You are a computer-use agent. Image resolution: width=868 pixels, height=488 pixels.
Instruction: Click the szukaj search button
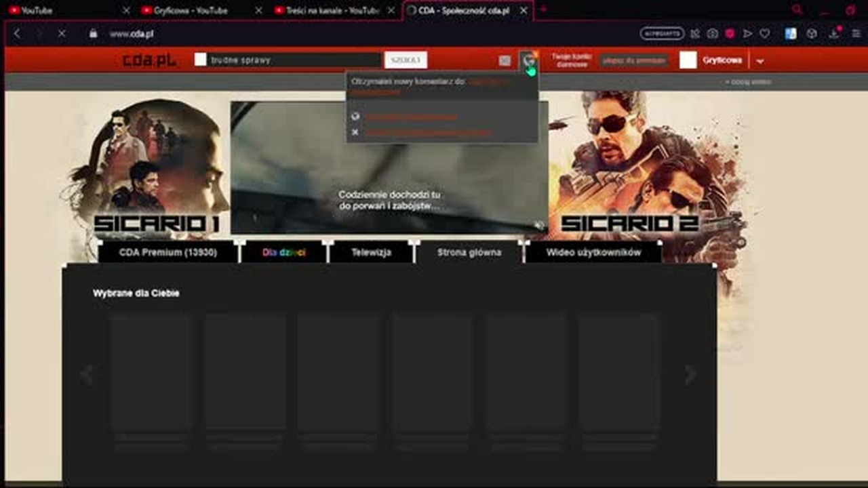(x=406, y=60)
